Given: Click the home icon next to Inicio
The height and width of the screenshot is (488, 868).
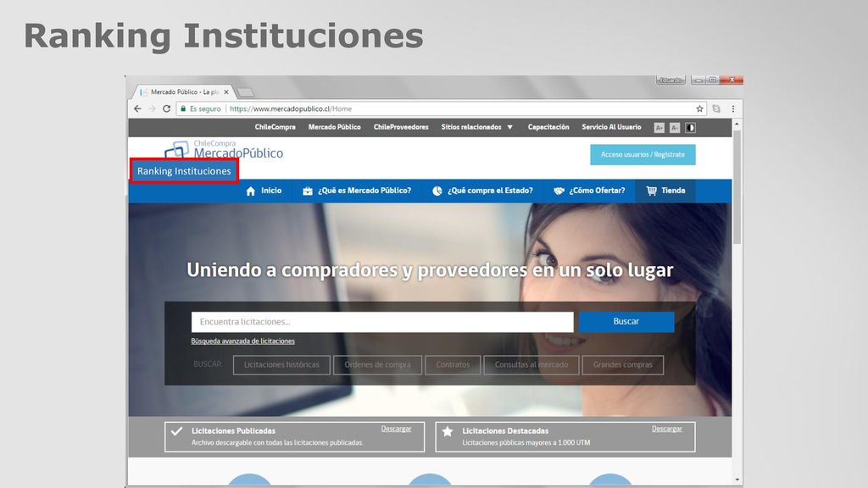Looking at the screenshot, I should coord(251,191).
